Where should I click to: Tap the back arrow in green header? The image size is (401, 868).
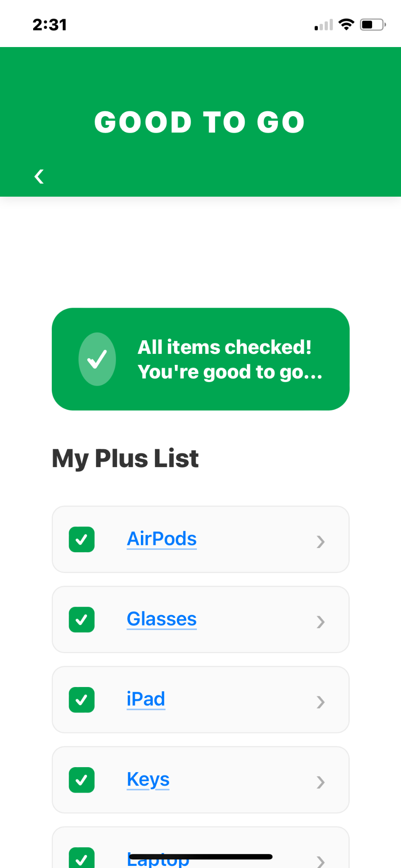[x=39, y=176]
